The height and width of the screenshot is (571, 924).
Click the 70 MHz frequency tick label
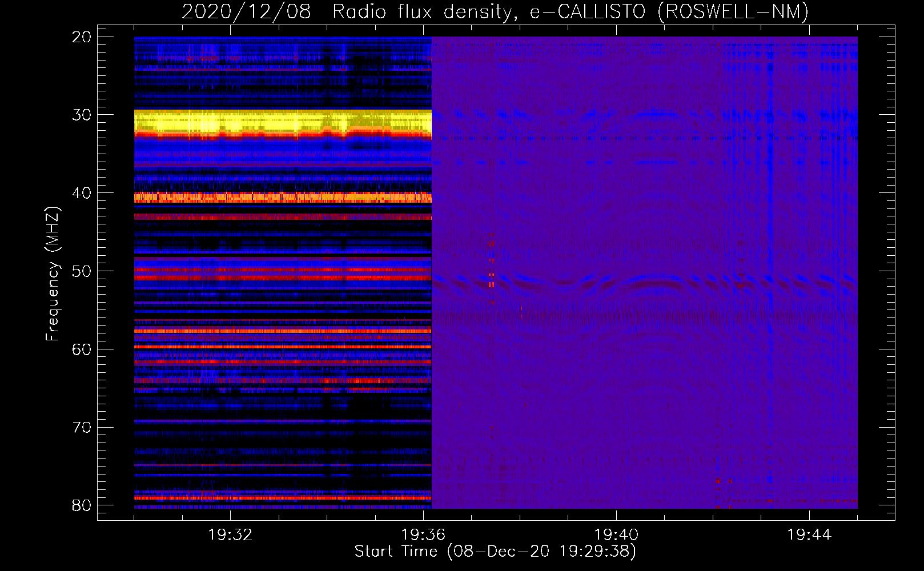pos(82,428)
